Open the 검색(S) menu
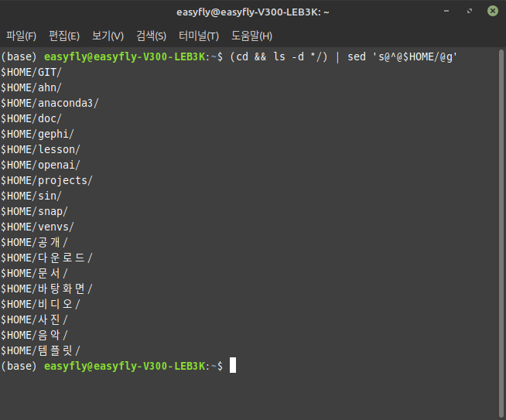Screen dimensions: 506x420 151,36
